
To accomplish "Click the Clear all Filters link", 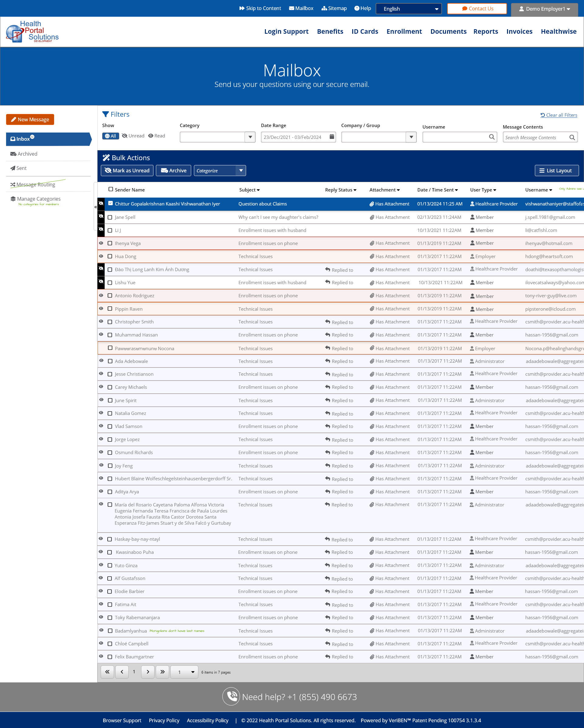I will click(559, 115).
